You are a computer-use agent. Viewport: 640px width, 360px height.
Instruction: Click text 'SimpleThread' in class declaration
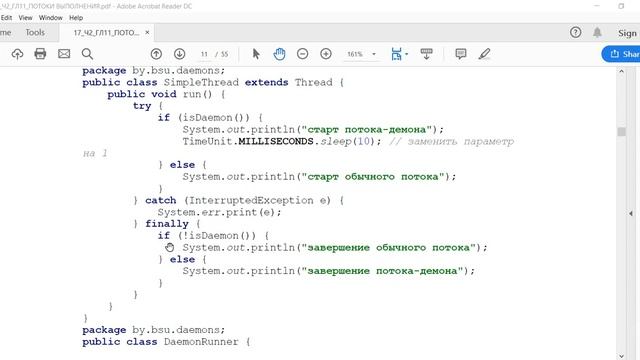201,82
